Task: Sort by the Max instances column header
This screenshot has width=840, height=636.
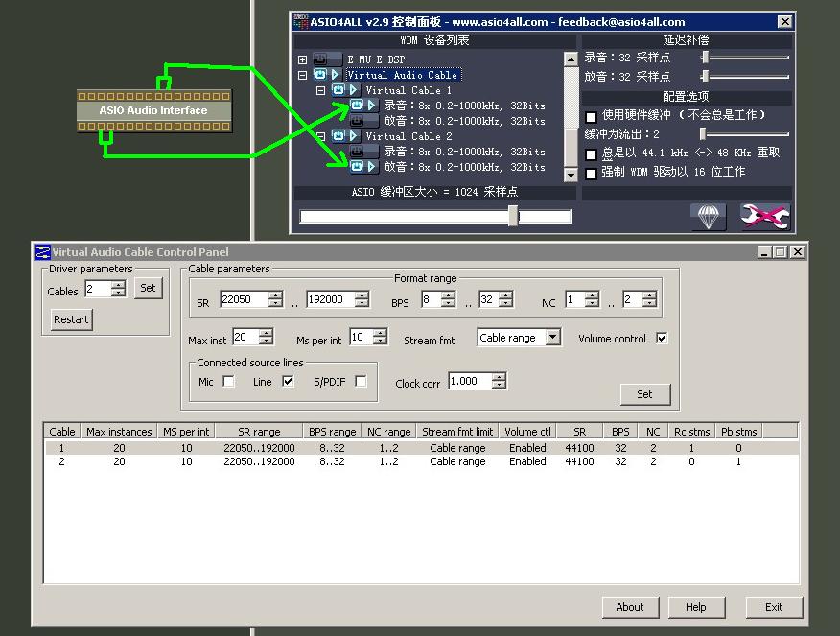Action: pyautogui.click(x=119, y=432)
